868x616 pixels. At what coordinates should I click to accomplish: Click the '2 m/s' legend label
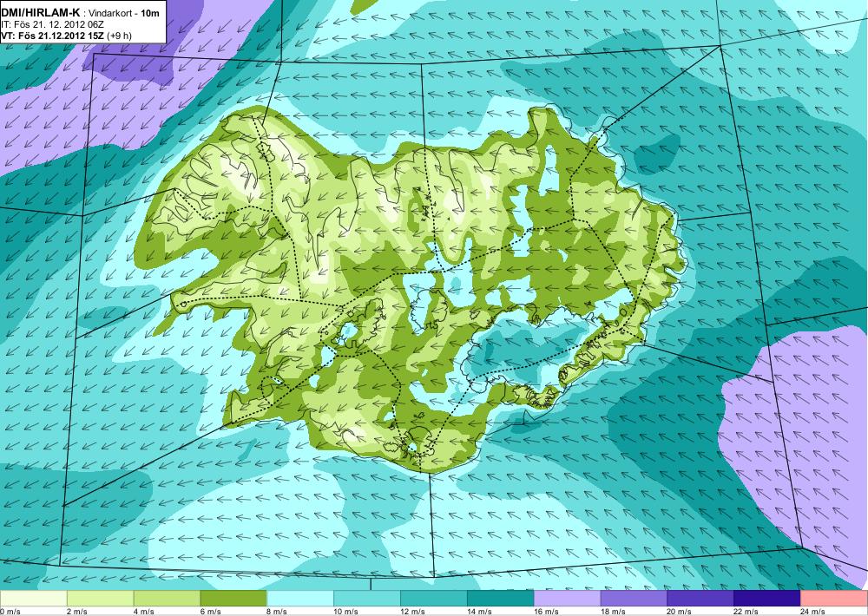coord(77,612)
